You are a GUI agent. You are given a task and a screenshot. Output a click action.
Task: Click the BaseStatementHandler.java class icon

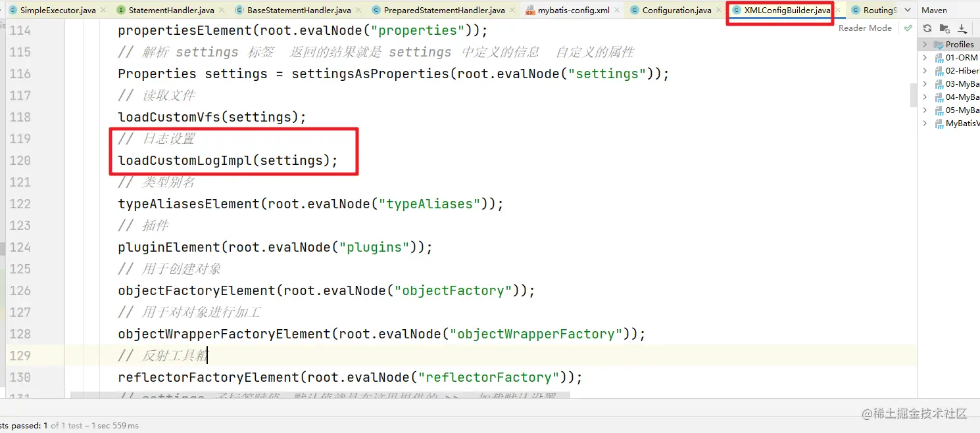239,11
